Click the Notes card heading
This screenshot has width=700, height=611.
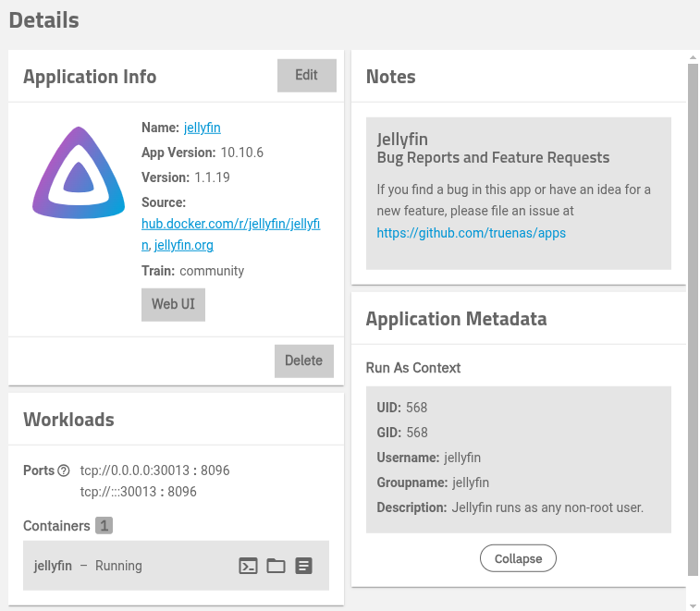click(x=390, y=77)
